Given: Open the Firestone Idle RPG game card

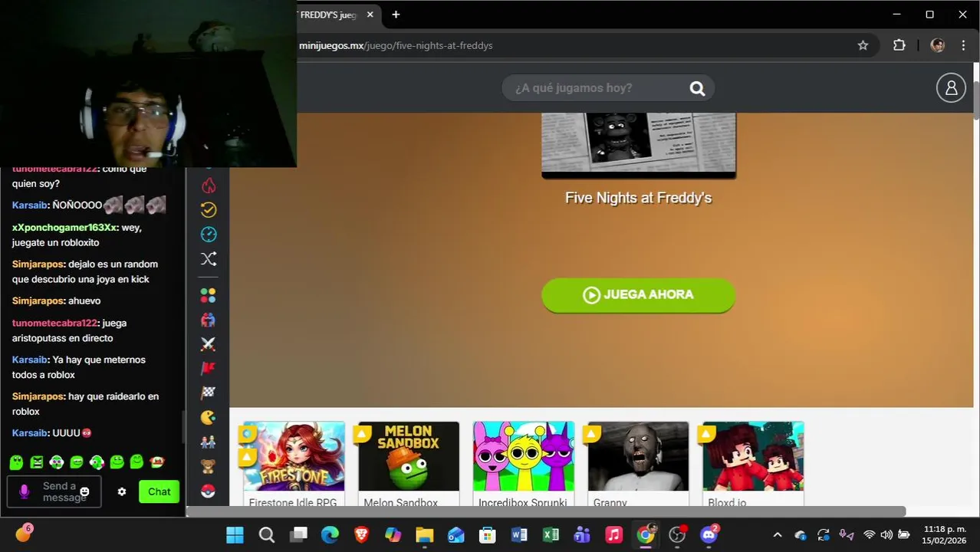Looking at the screenshot, I should click(294, 465).
